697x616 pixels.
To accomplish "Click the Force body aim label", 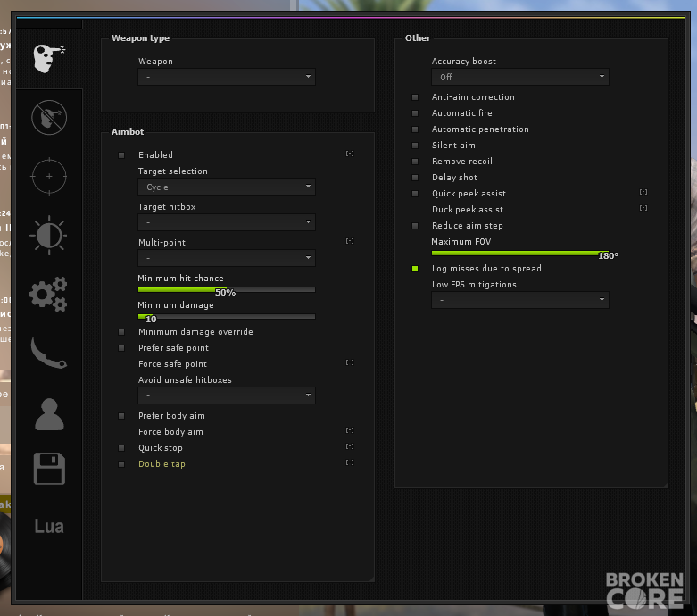I will (x=170, y=432).
